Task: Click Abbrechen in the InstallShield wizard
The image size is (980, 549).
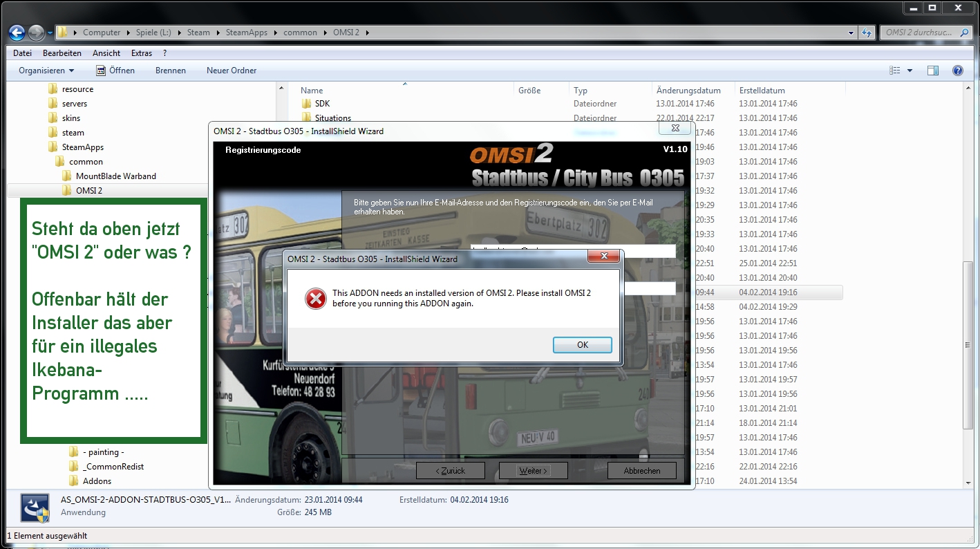Action: click(x=642, y=470)
